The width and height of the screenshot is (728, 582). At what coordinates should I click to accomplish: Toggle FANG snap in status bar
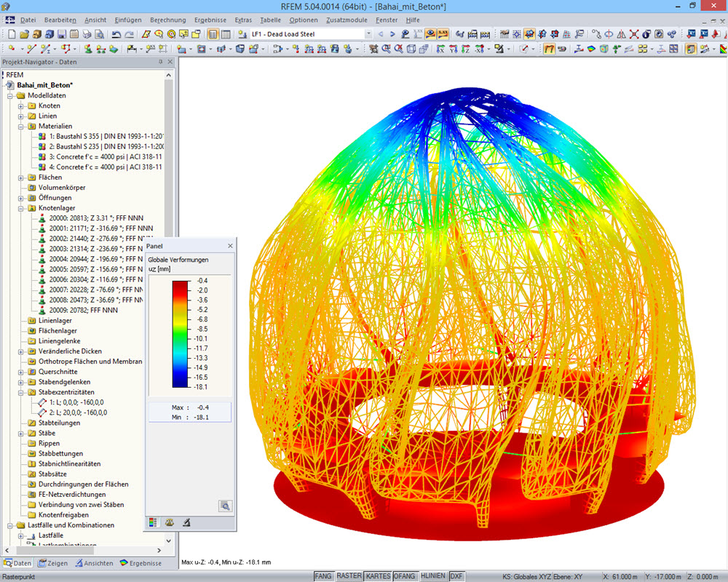[323, 576]
